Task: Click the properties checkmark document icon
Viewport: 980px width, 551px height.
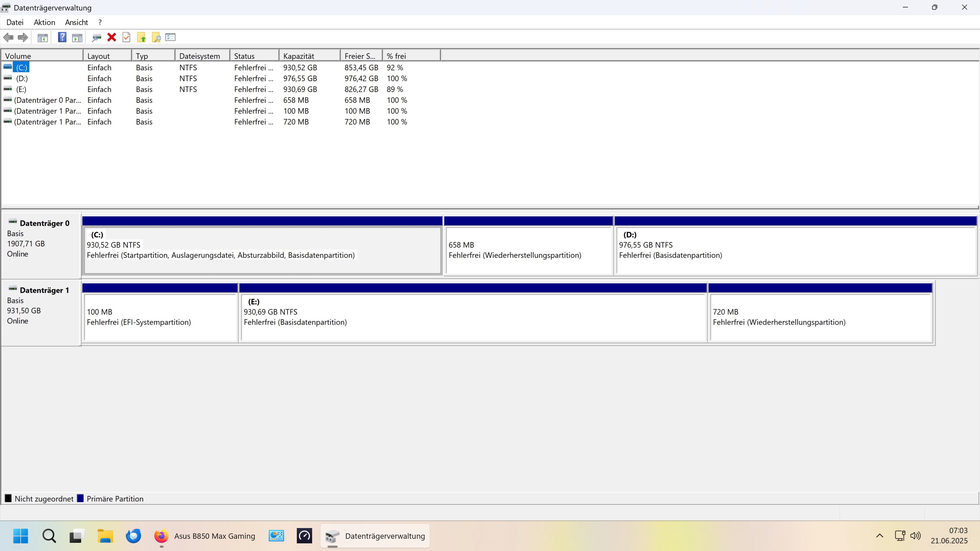Action: tap(126, 37)
